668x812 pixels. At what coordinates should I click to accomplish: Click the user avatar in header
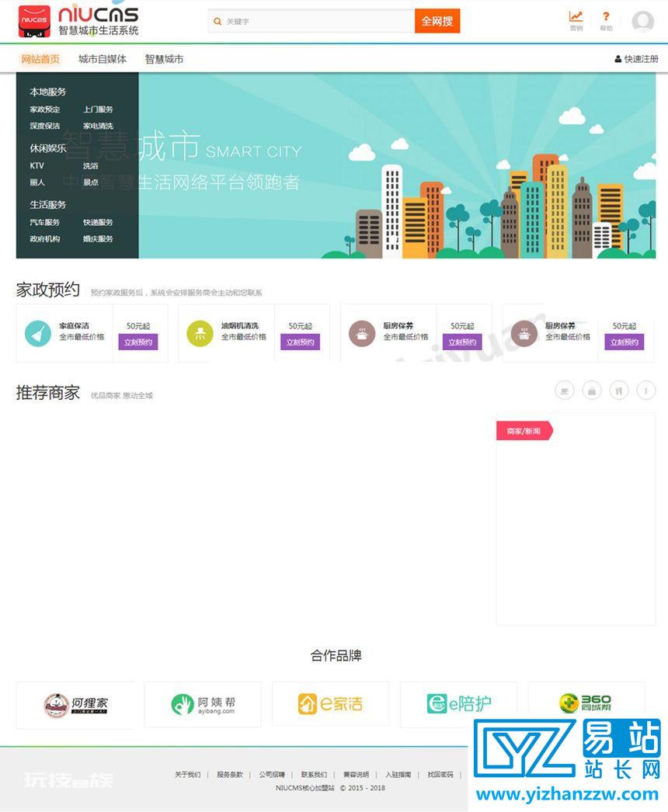click(642, 22)
